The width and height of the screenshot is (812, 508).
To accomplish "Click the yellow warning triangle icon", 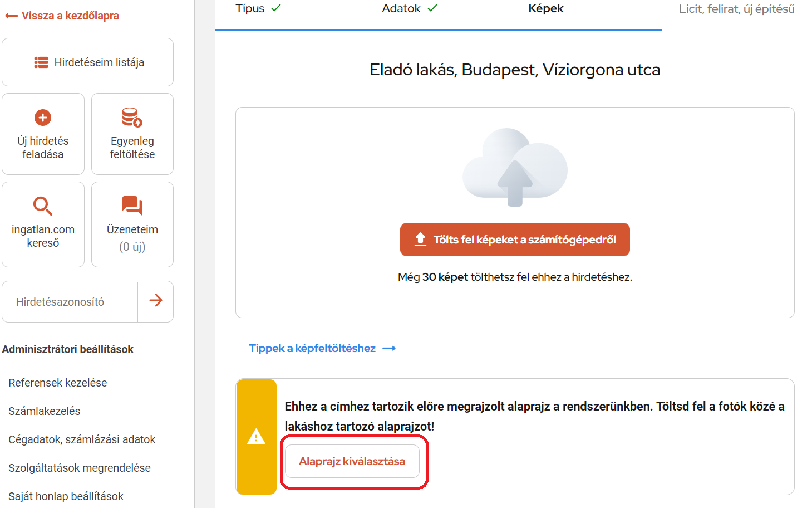I will [x=256, y=437].
